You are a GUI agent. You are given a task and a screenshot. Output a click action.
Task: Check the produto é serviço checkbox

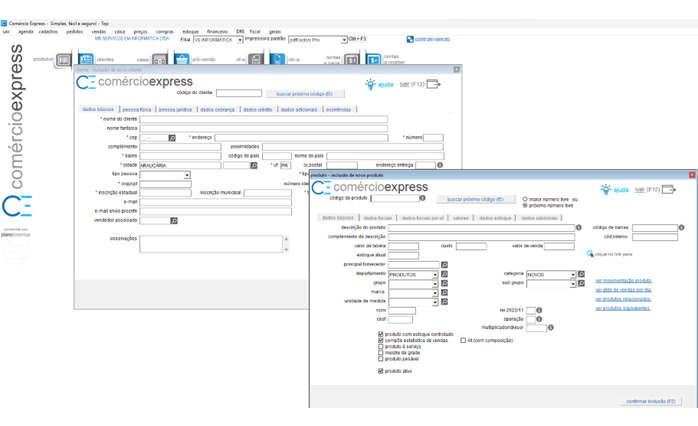pyautogui.click(x=381, y=346)
